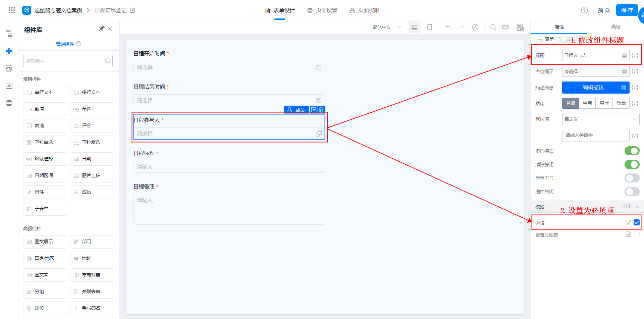Open the 默认值 自定义 dropdown
644x319 pixels.
click(601, 119)
